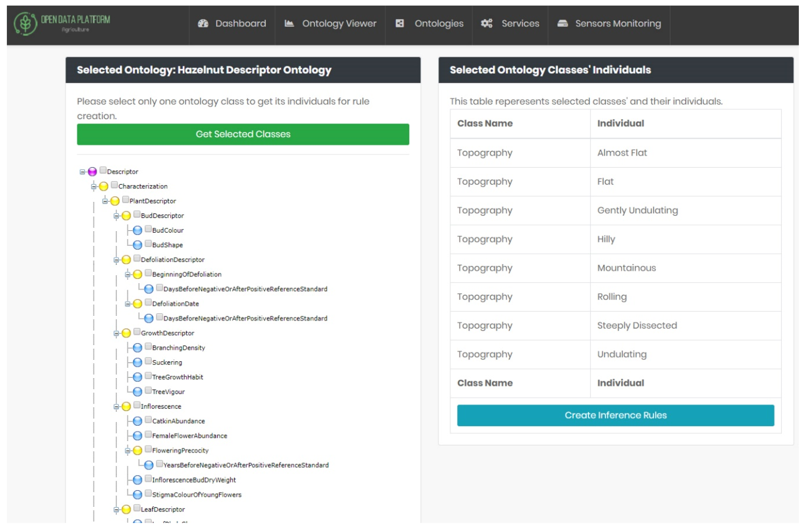
Task: Click the Services gears icon
Action: click(x=487, y=23)
